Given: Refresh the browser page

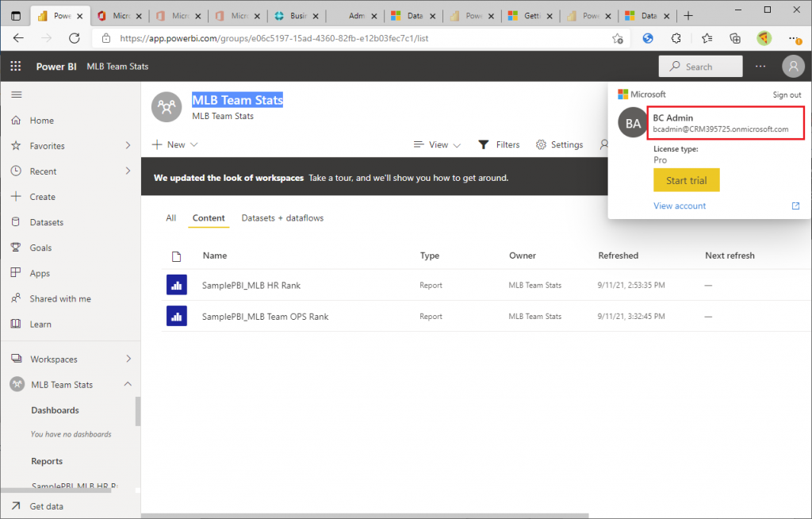Looking at the screenshot, I should pos(74,38).
